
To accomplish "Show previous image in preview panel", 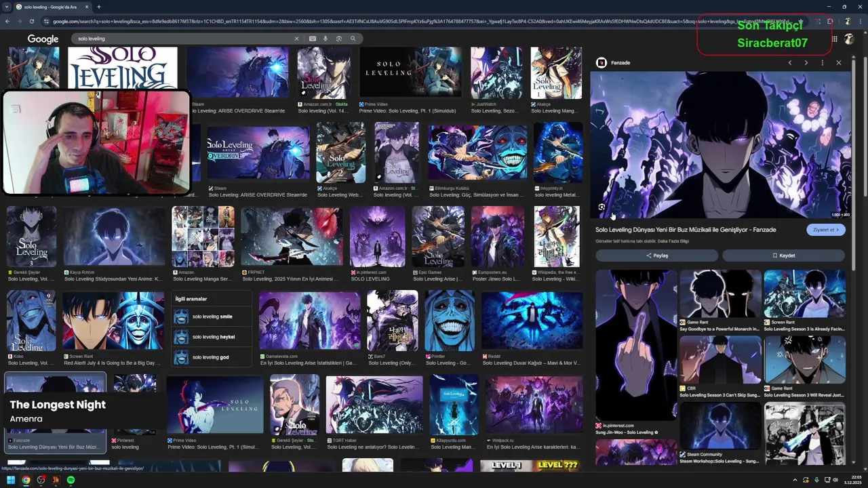I will pos(790,62).
